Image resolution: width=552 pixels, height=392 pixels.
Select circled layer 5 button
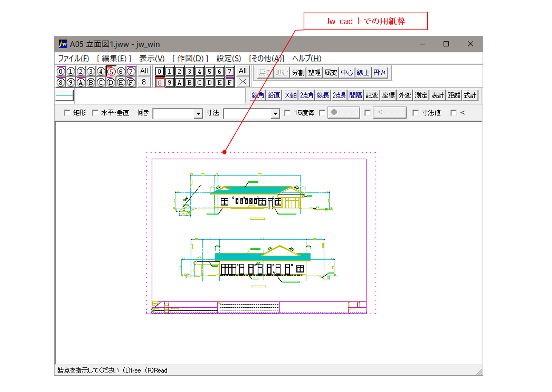pyautogui.click(x=111, y=71)
